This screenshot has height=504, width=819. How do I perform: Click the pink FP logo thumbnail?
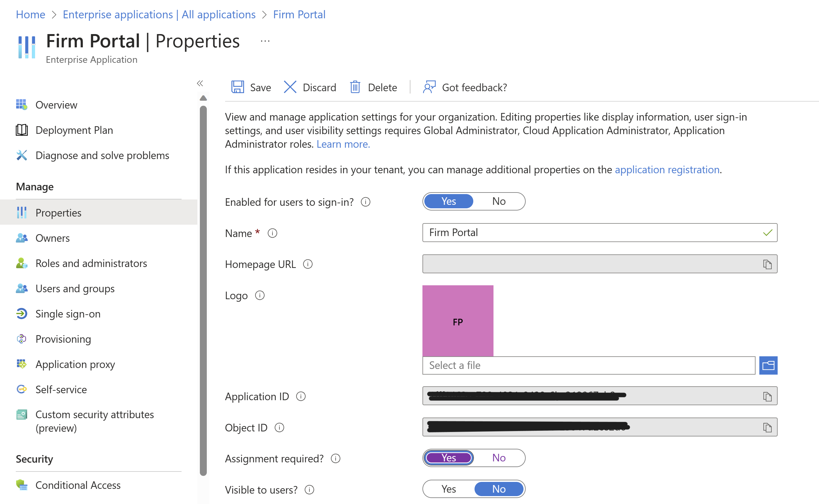click(458, 321)
